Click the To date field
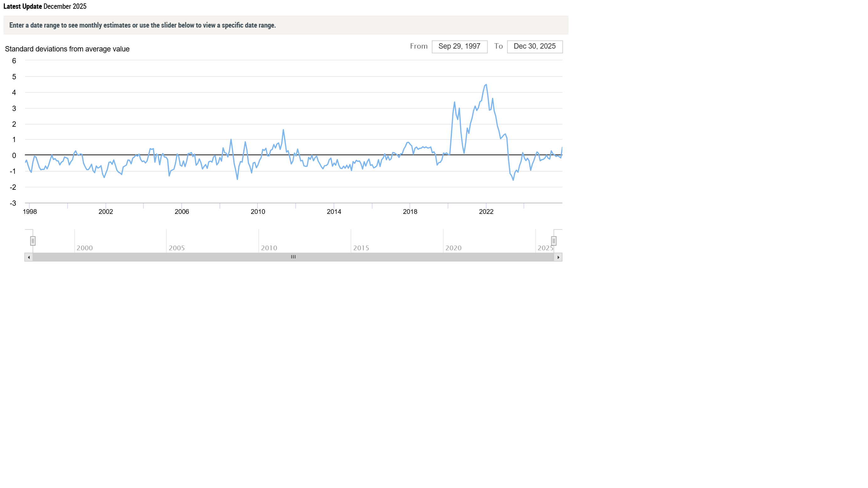The height and width of the screenshot is (488, 868). pyautogui.click(x=534, y=46)
